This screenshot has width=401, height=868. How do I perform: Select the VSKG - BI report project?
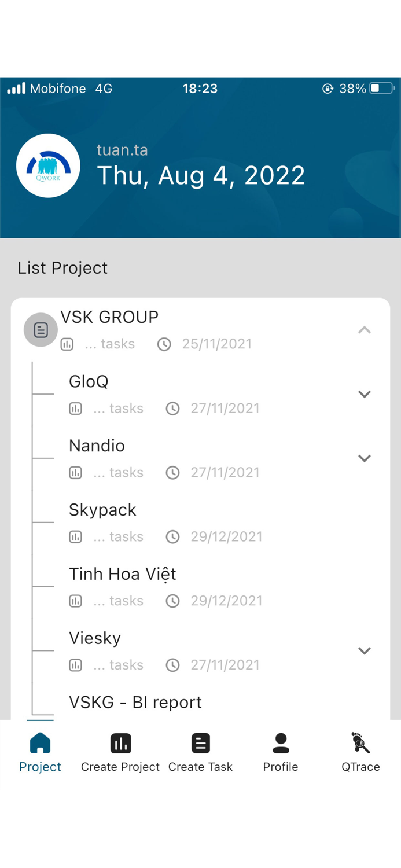click(135, 703)
